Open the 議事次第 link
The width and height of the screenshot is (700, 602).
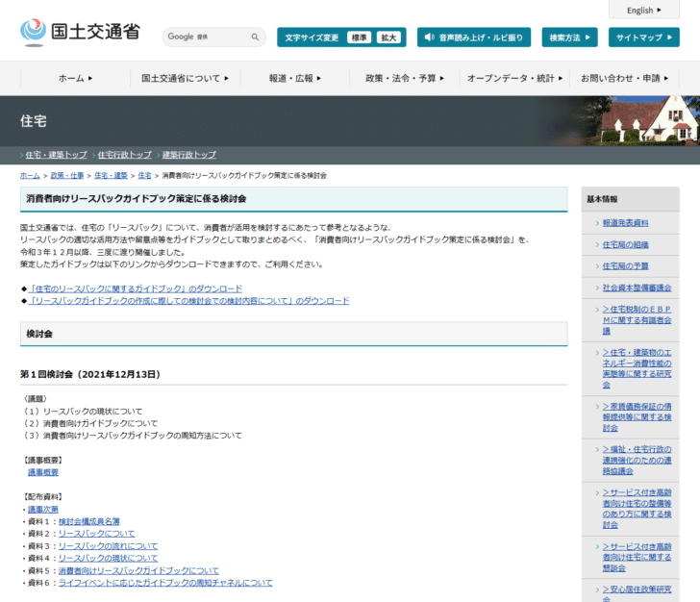pos(43,509)
